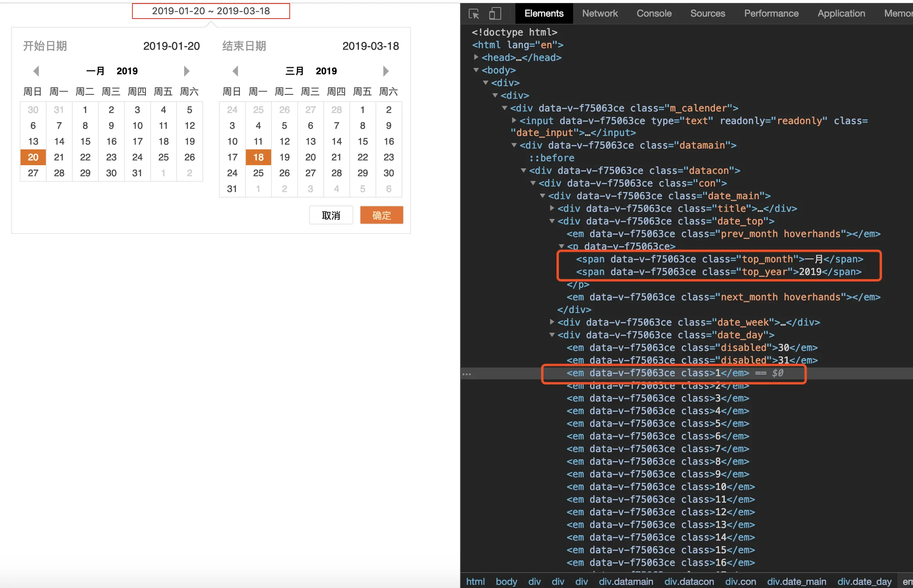This screenshot has width=913, height=588.
Task: Open the Sources tab
Action: (x=707, y=13)
